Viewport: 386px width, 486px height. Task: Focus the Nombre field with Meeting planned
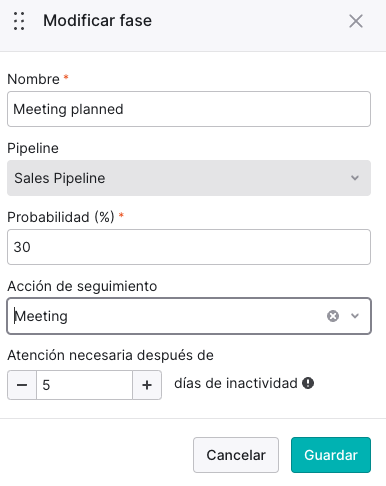(x=189, y=109)
